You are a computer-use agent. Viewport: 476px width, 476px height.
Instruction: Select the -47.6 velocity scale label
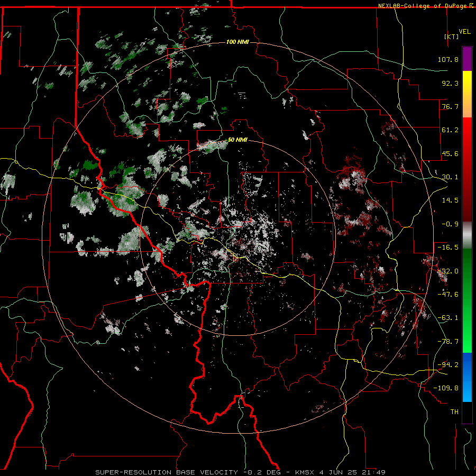coord(448,295)
